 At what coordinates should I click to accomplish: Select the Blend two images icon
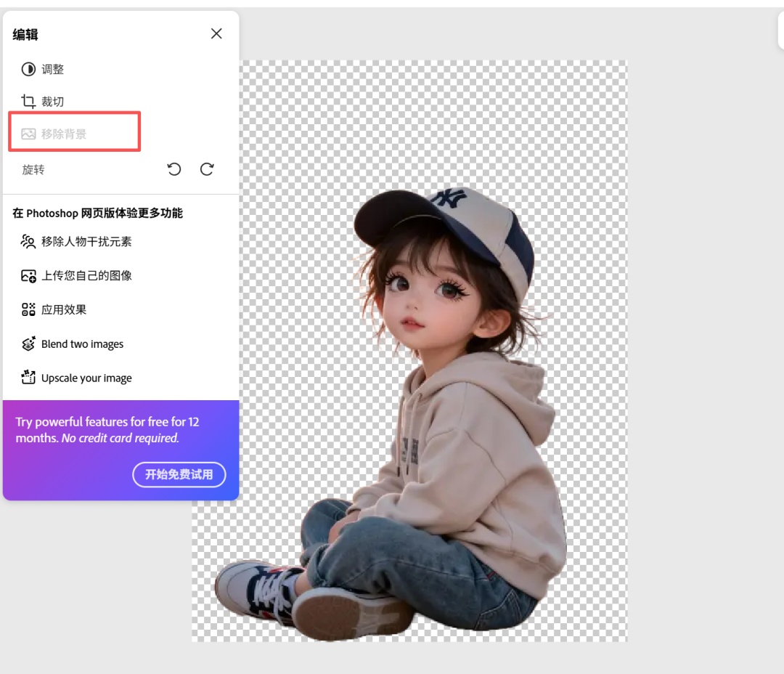[28, 344]
